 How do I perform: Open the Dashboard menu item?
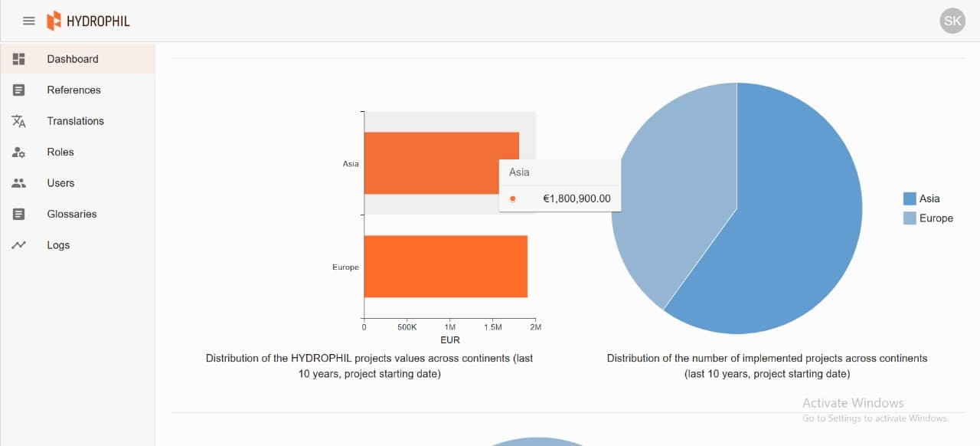[77, 59]
